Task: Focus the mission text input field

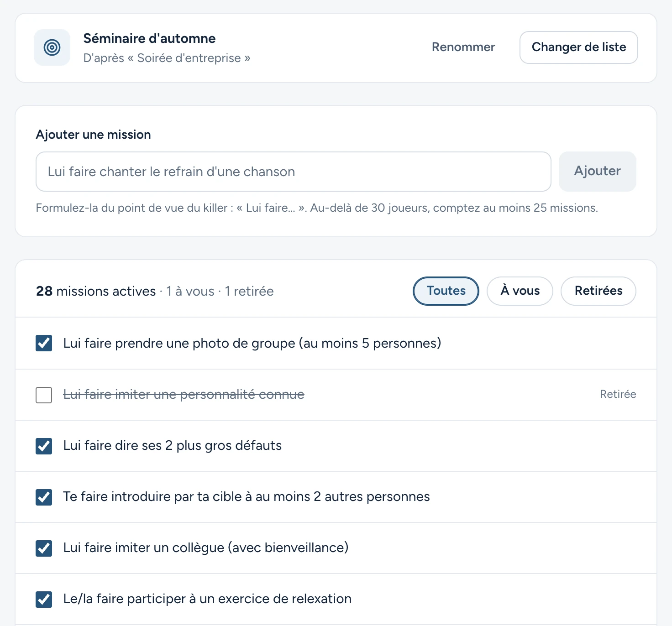Action: [x=293, y=172]
